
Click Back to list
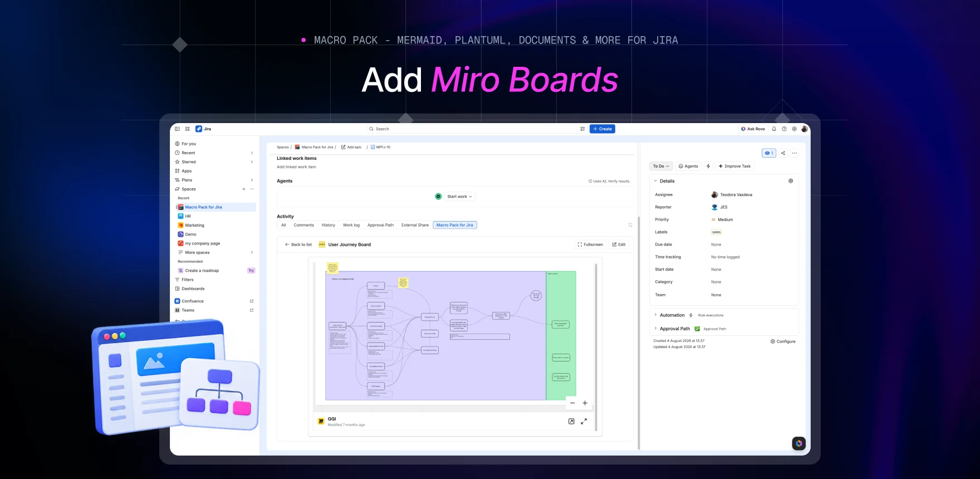(x=298, y=245)
